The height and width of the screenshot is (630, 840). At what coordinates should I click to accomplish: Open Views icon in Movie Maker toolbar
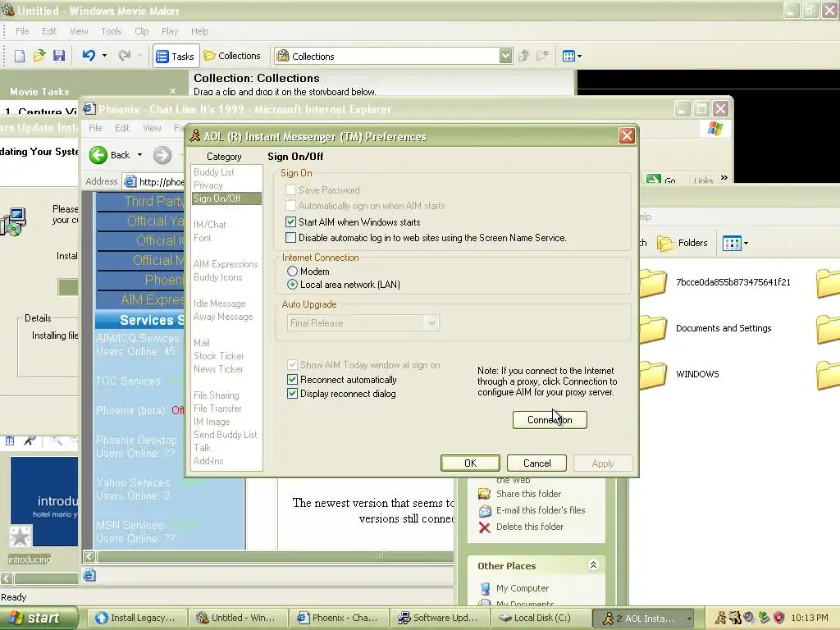(x=568, y=56)
